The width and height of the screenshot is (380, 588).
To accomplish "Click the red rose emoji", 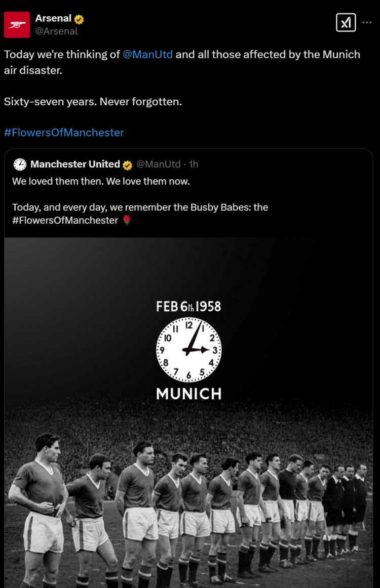I will click(x=127, y=221).
